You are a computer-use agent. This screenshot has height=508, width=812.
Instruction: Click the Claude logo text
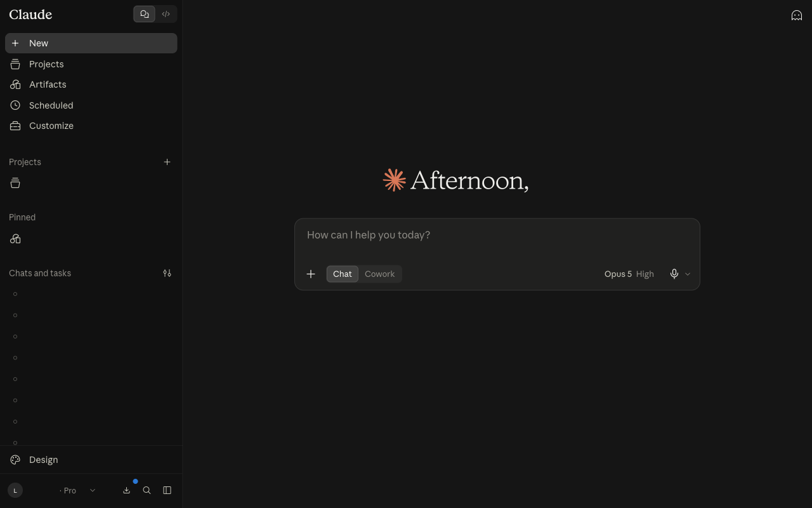[30, 14]
